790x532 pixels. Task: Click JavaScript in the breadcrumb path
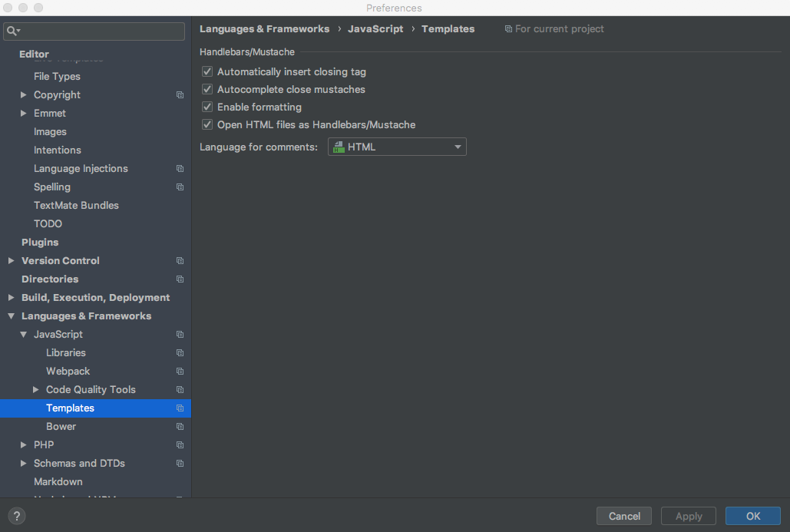coord(375,28)
